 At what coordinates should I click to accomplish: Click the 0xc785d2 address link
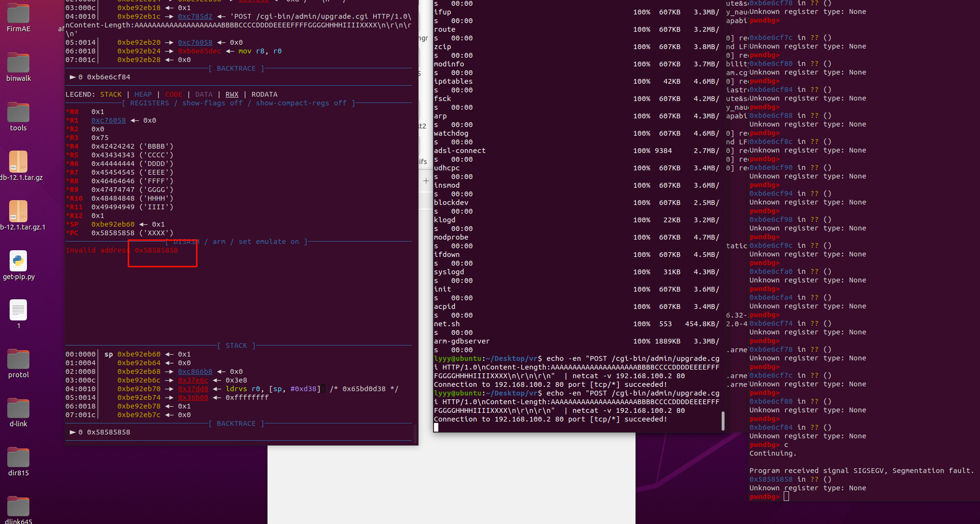click(x=195, y=16)
